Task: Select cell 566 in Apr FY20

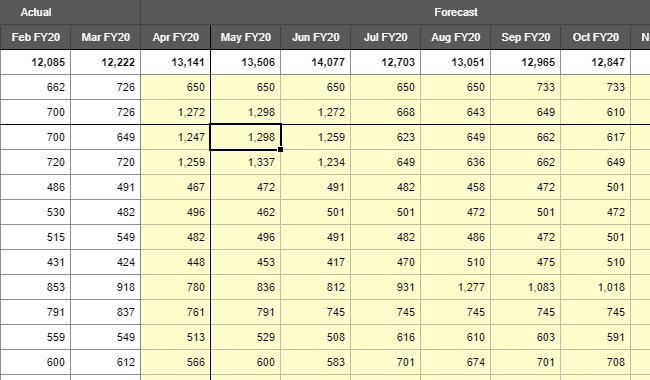Action: point(176,362)
